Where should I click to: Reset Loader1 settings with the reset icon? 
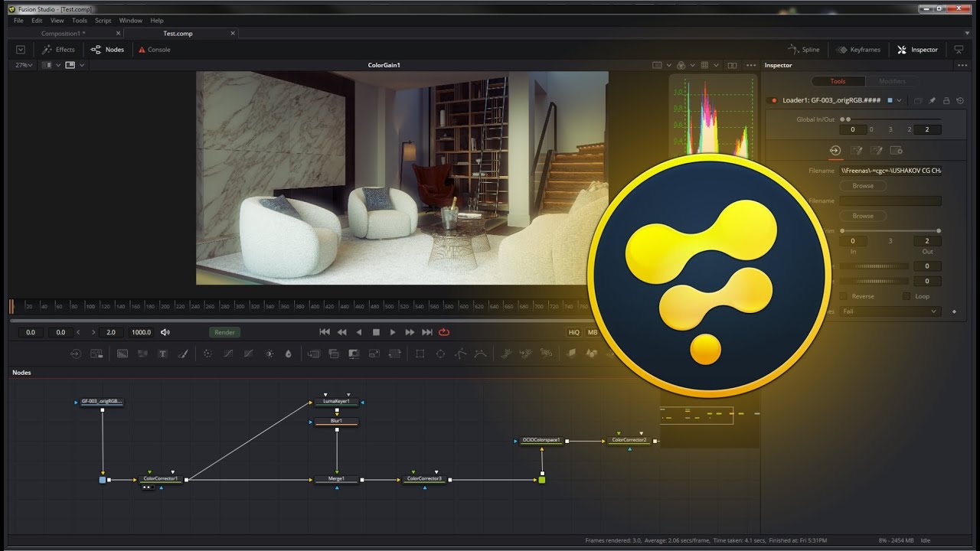click(x=960, y=100)
